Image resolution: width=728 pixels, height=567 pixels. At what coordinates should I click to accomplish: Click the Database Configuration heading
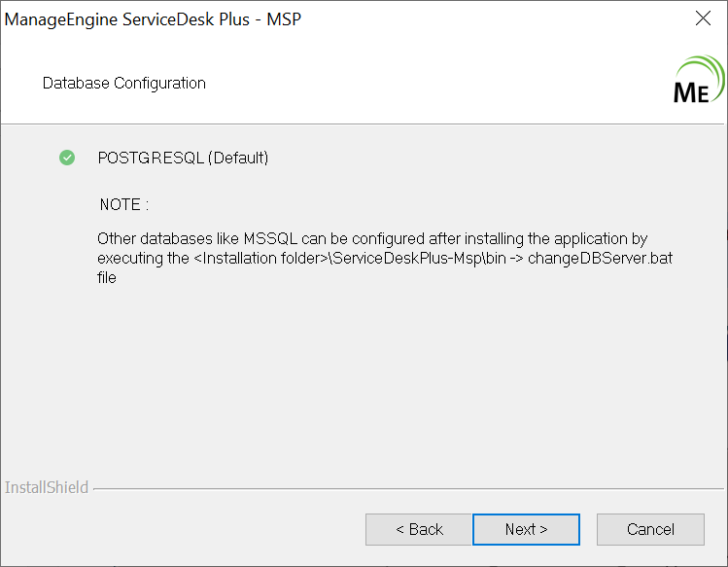point(124,84)
